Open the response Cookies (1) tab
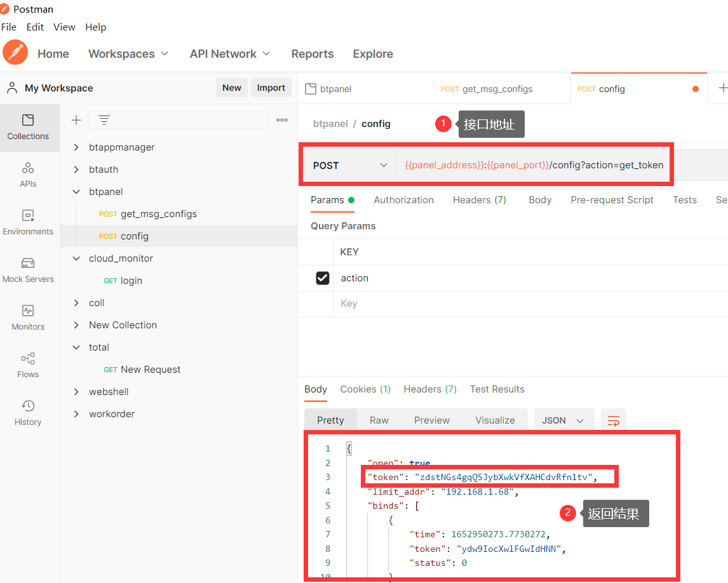This screenshot has width=728, height=583. [365, 389]
